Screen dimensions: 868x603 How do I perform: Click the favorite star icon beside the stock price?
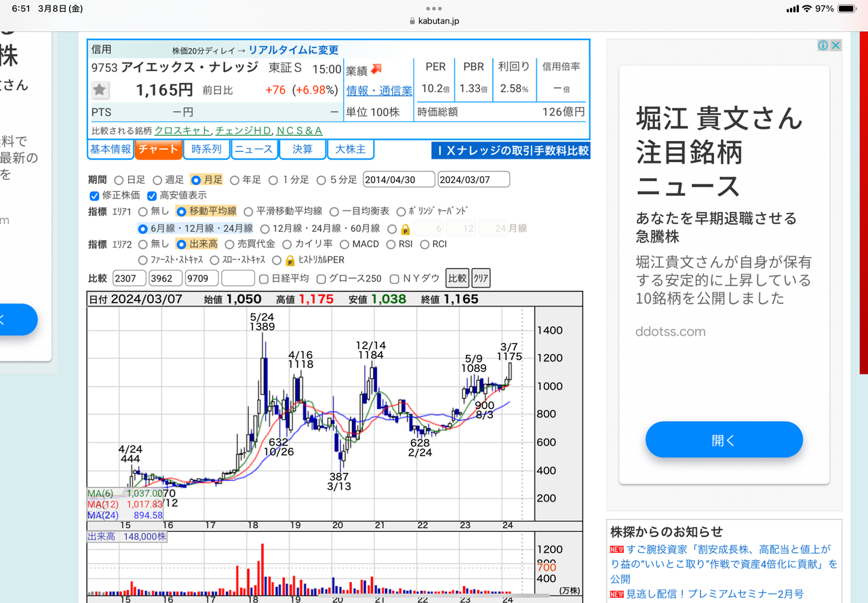click(100, 90)
